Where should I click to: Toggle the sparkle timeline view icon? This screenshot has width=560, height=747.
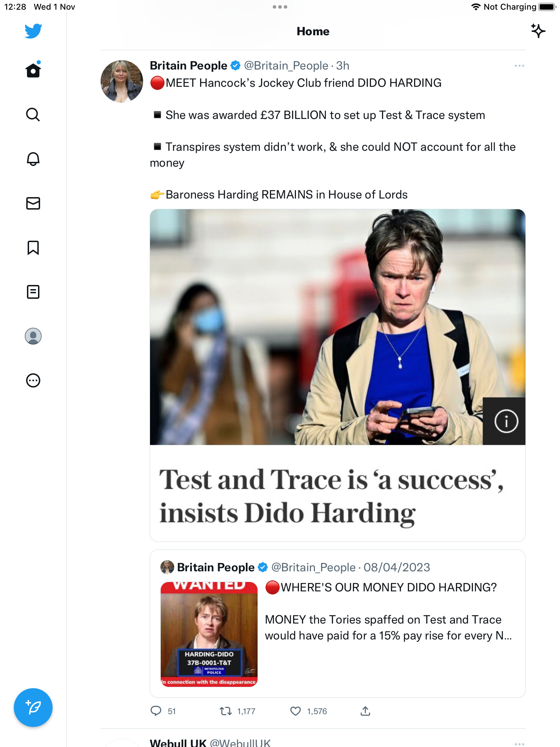click(x=538, y=31)
